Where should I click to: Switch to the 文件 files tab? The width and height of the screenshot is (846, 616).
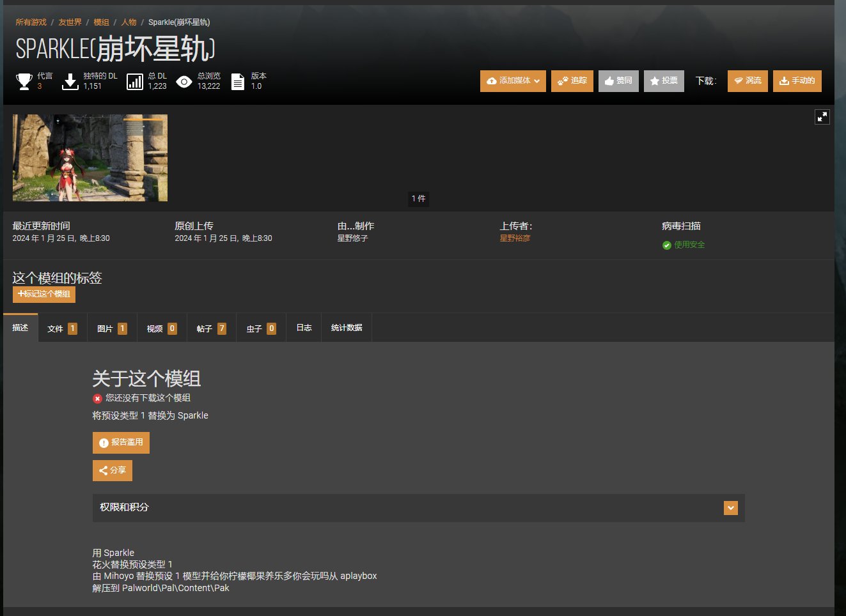(x=62, y=328)
